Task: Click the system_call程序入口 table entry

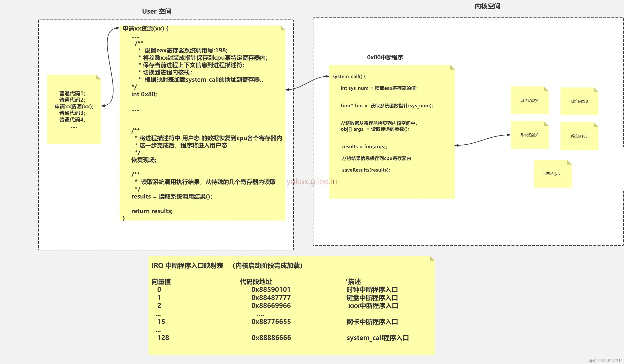Action: point(377,338)
